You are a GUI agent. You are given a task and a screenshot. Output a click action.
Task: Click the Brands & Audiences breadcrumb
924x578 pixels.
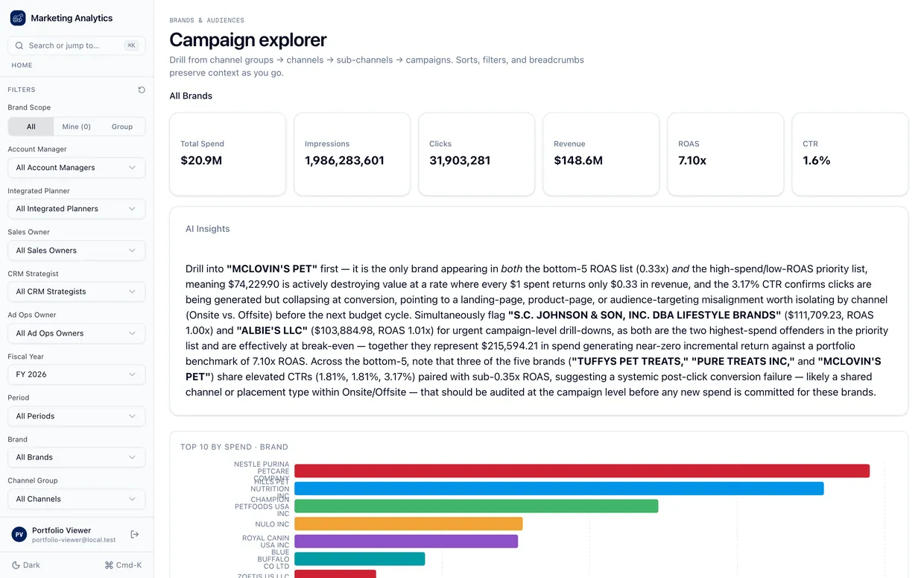pyautogui.click(x=206, y=20)
